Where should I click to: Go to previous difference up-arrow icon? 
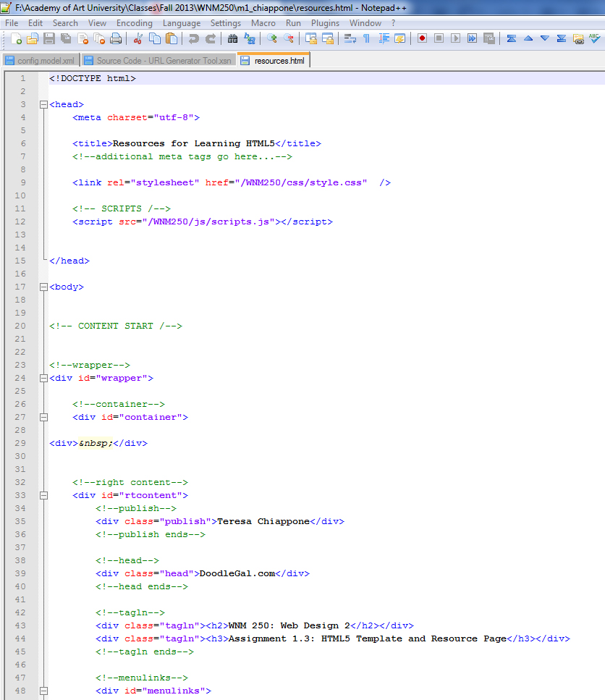pos(528,39)
